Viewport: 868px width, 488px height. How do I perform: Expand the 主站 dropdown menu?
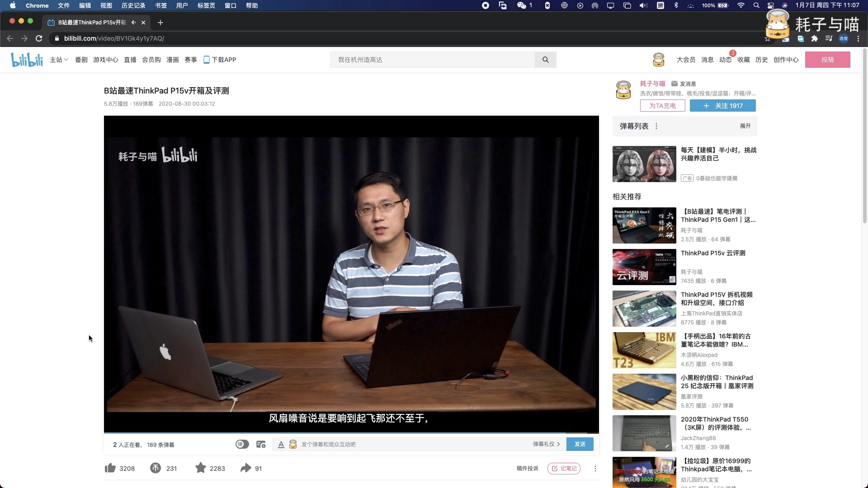click(59, 60)
